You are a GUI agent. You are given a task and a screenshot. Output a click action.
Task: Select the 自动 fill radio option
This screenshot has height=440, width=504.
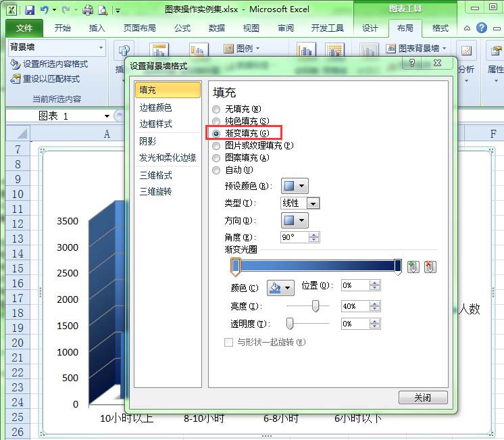(216, 170)
